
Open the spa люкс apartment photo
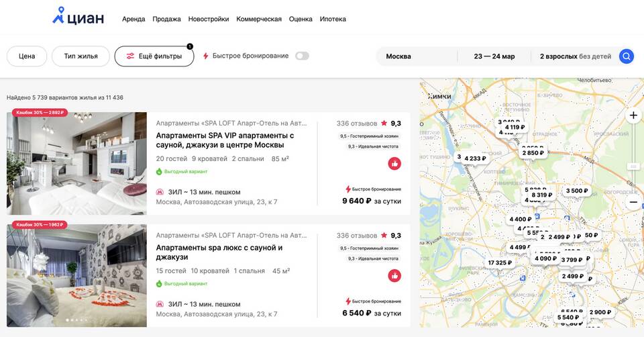tap(76, 275)
